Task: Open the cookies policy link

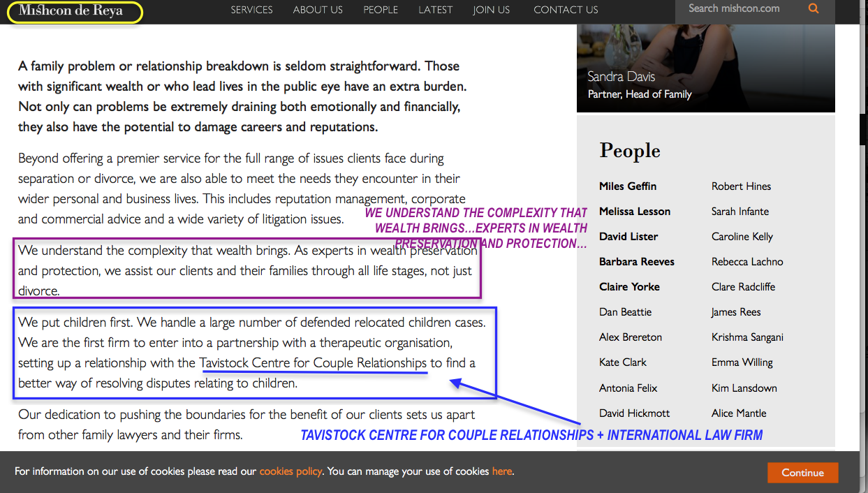Action: point(290,471)
